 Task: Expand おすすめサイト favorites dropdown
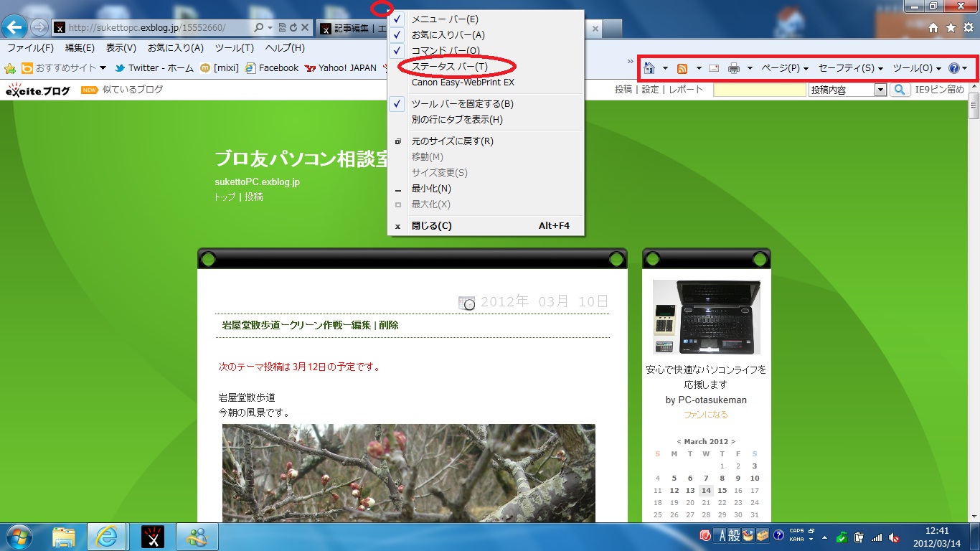[x=103, y=68]
